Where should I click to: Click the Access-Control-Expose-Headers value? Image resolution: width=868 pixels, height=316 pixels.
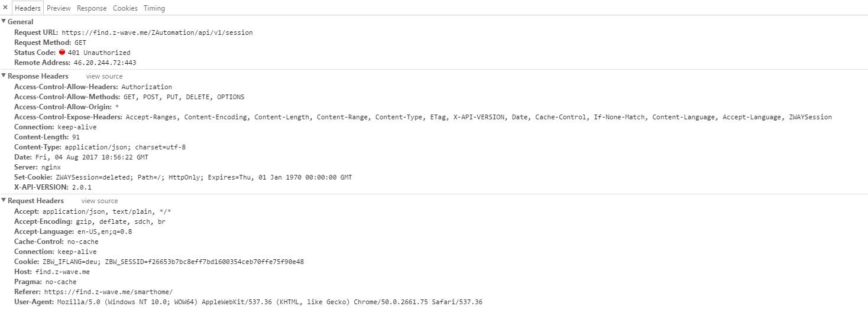click(x=478, y=117)
